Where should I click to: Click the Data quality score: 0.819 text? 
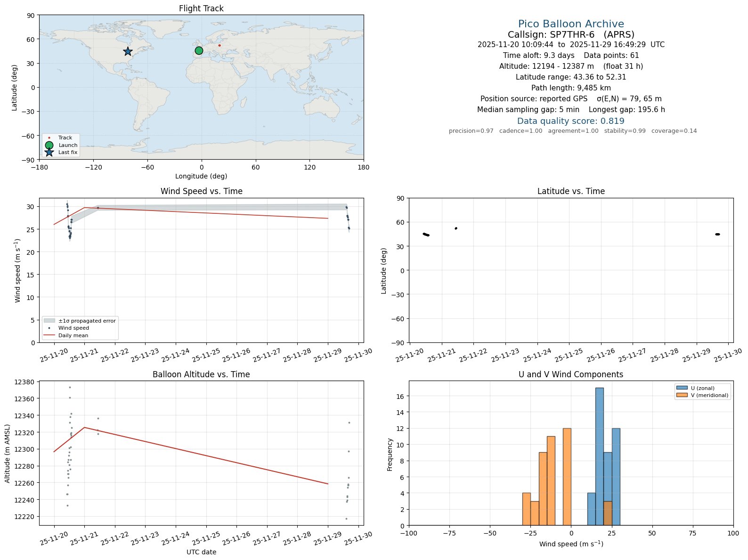pos(571,121)
